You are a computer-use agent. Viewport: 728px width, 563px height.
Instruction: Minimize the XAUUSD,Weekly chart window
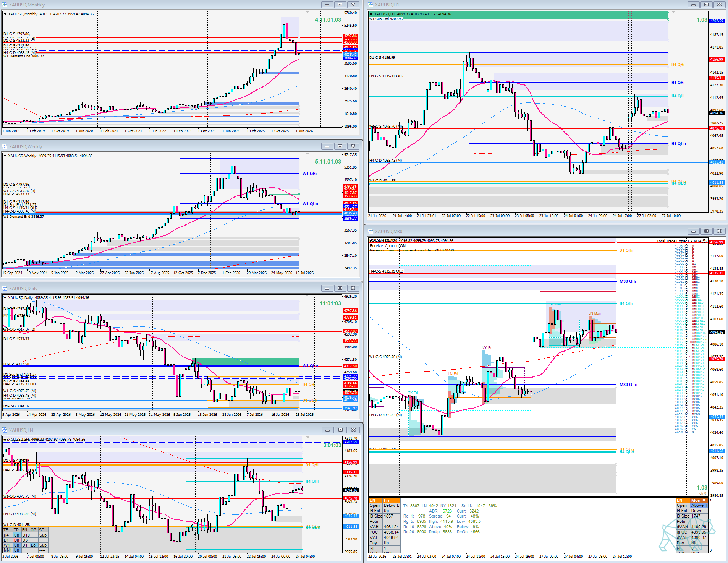tap(327, 146)
